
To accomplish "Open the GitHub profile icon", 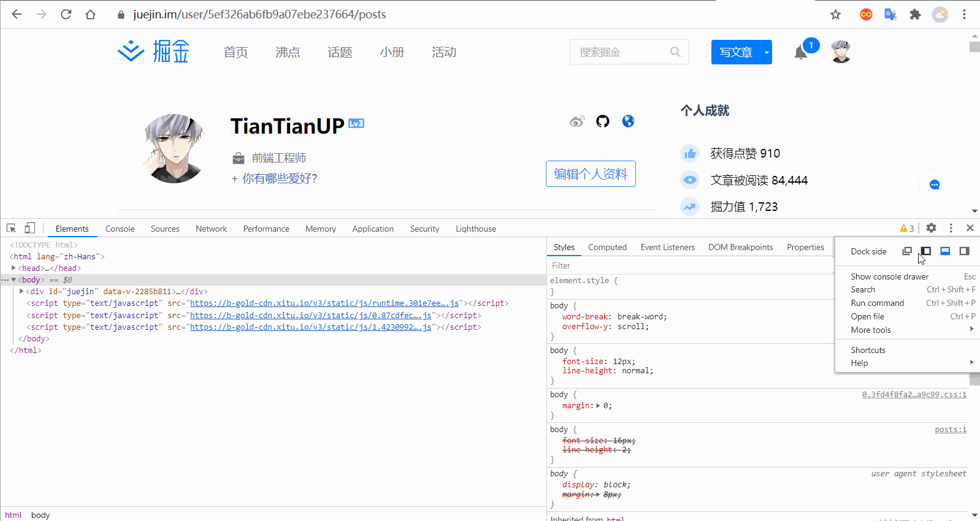I will (x=603, y=121).
